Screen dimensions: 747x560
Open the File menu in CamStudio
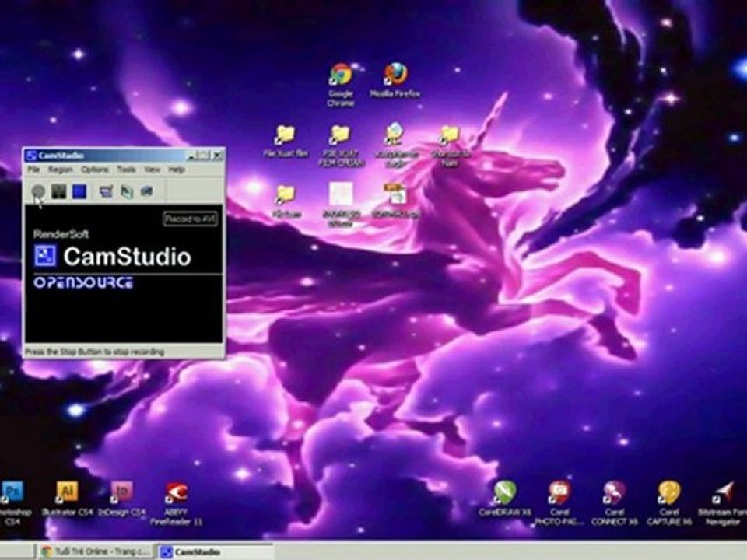tap(33, 170)
